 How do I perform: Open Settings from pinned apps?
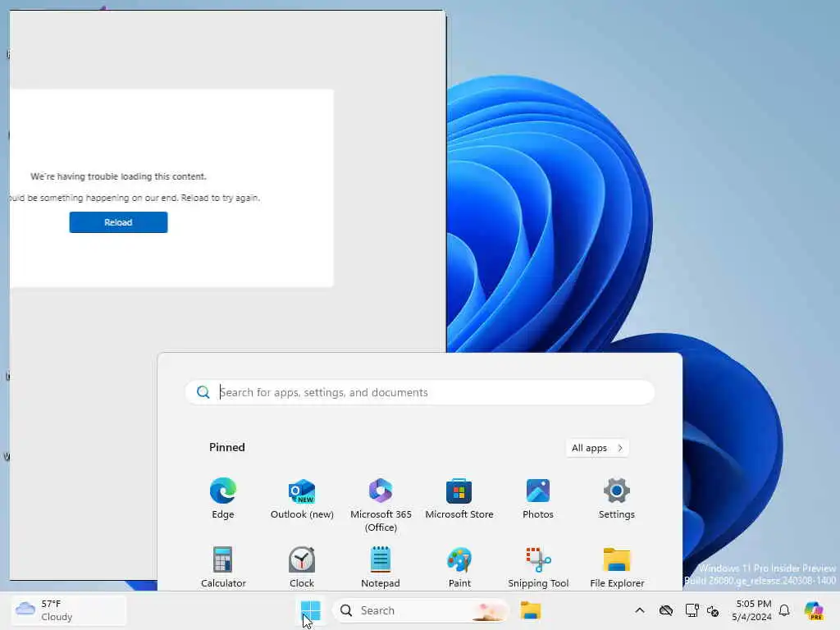click(x=617, y=498)
